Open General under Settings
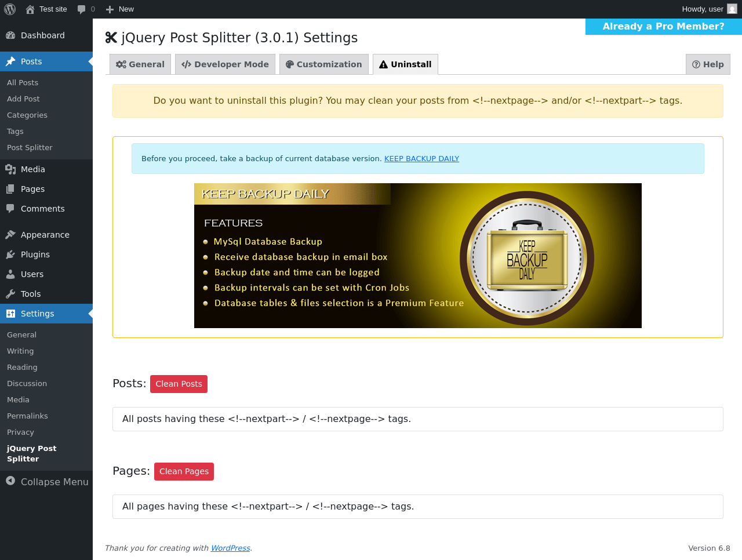 21,335
